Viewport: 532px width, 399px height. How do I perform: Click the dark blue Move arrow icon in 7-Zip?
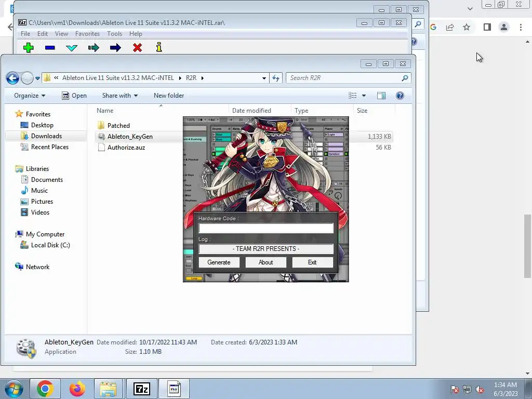coord(115,47)
